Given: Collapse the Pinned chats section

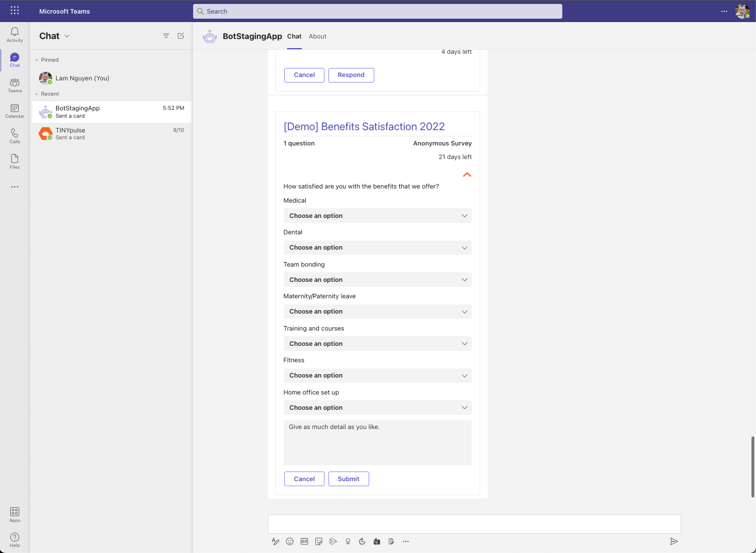Looking at the screenshot, I should click(x=37, y=60).
